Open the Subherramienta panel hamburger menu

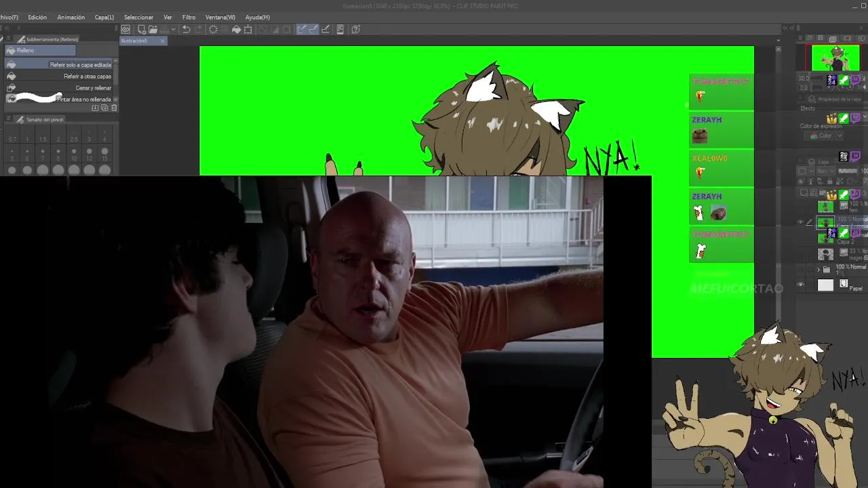tap(8, 39)
